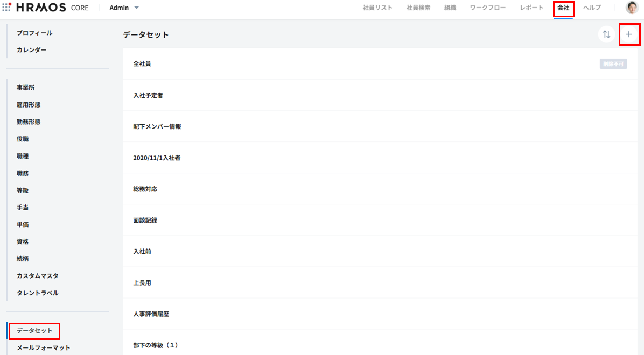The height and width of the screenshot is (355, 644).
Task: Go to タレントラベル settings
Action: click(x=37, y=293)
